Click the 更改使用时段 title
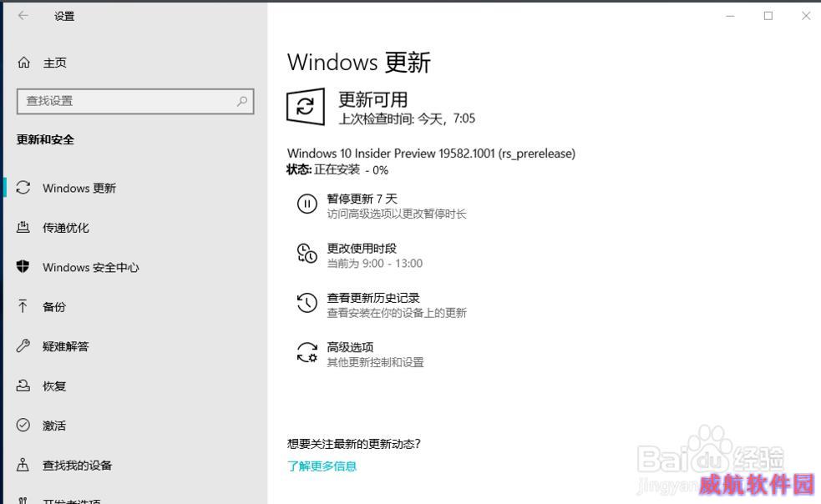Viewport: 821px width, 504px height. point(362,248)
